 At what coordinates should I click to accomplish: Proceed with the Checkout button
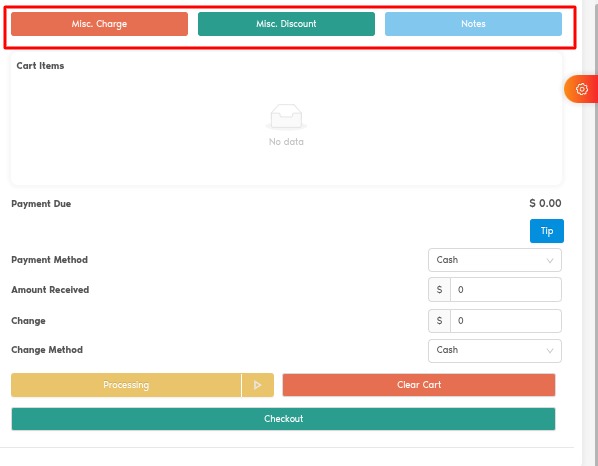(283, 419)
